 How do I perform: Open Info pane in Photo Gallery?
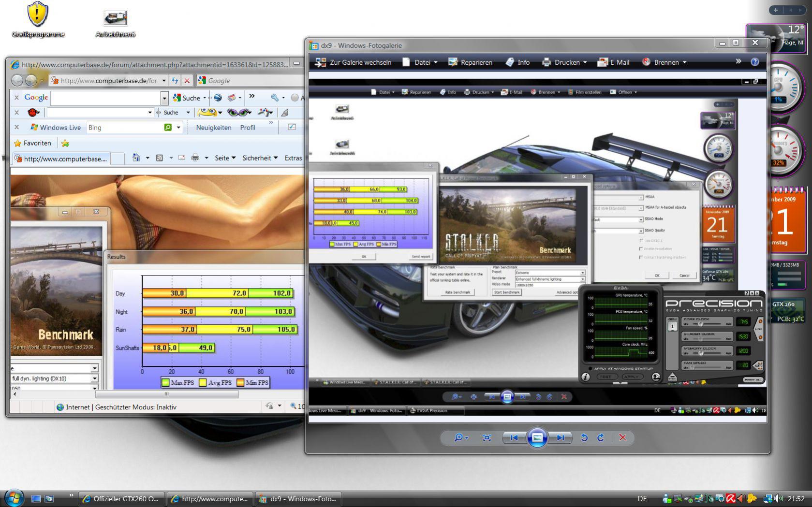point(517,62)
